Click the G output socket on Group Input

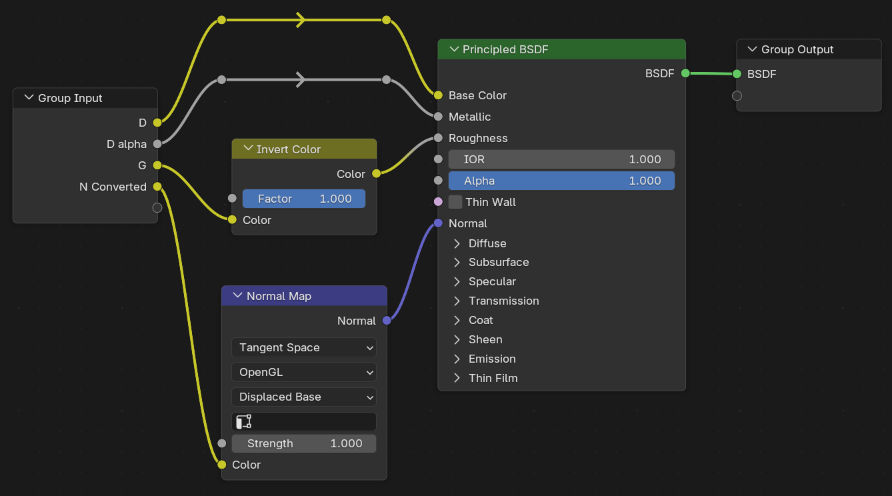(157, 166)
